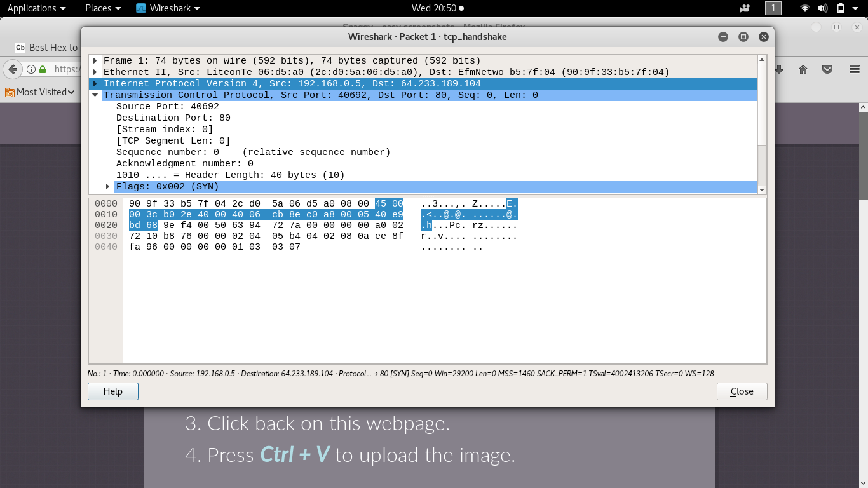The image size is (868, 488).
Task: Click hex bytes 'fa 96' in last row
Action: [x=143, y=247]
